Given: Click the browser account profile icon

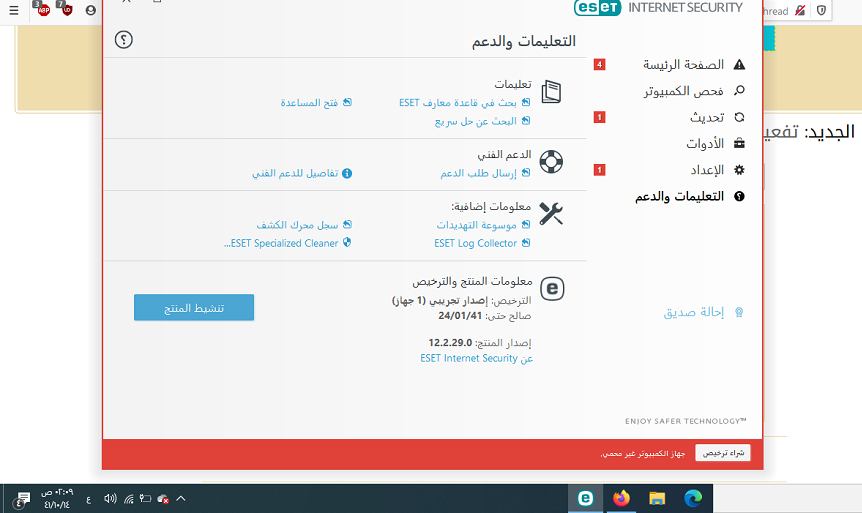Looking at the screenshot, I should pos(91,10).
